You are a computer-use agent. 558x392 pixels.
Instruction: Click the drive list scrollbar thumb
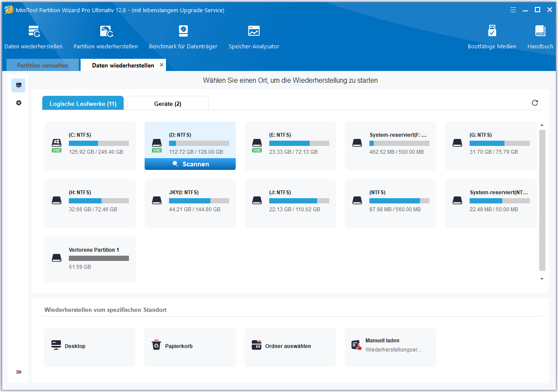542,200
